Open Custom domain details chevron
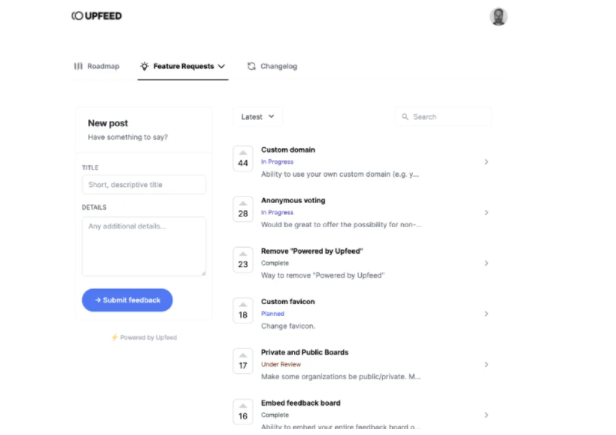This screenshot has height=435, width=616. click(x=486, y=162)
